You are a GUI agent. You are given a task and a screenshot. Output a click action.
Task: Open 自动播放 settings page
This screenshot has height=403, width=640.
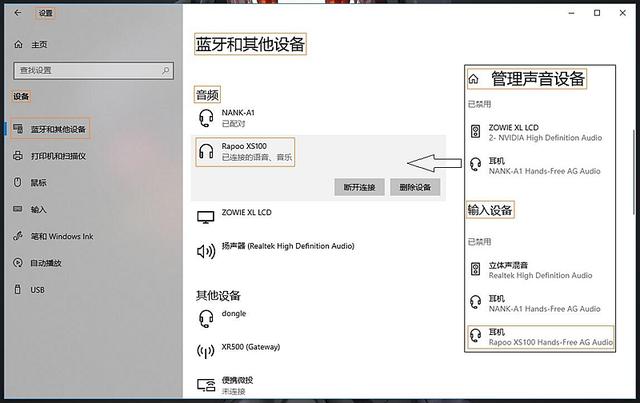[46, 263]
